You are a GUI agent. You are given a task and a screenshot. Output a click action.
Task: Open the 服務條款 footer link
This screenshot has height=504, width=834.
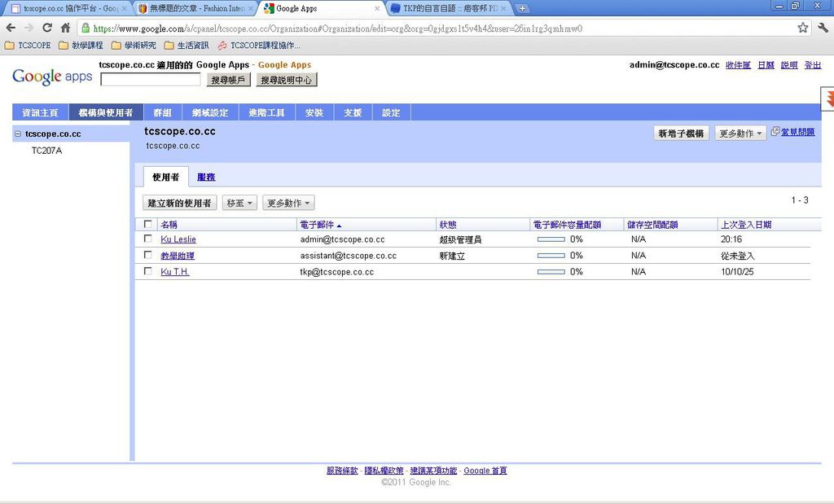click(x=342, y=471)
